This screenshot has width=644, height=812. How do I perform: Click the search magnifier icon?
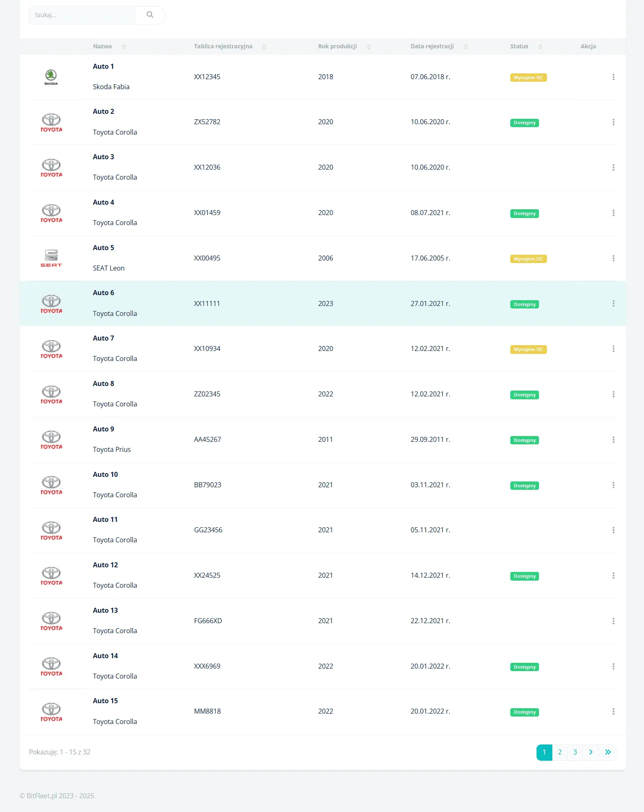click(x=150, y=15)
